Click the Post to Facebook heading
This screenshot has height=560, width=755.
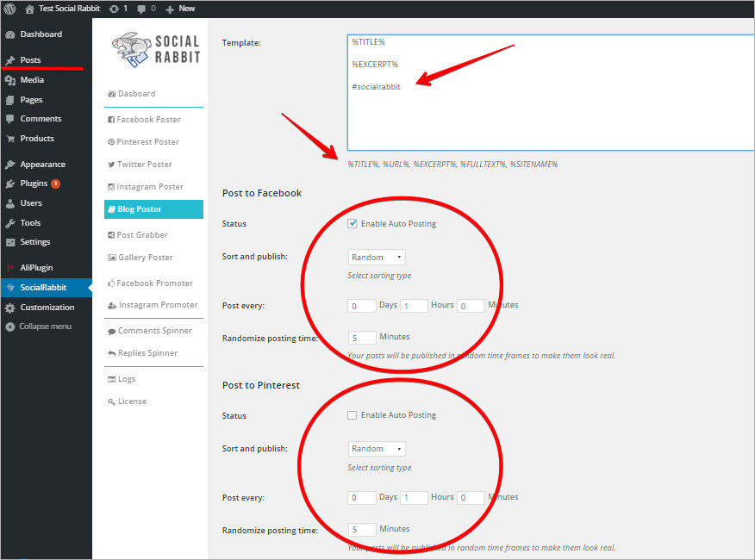[x=262, y=193]
